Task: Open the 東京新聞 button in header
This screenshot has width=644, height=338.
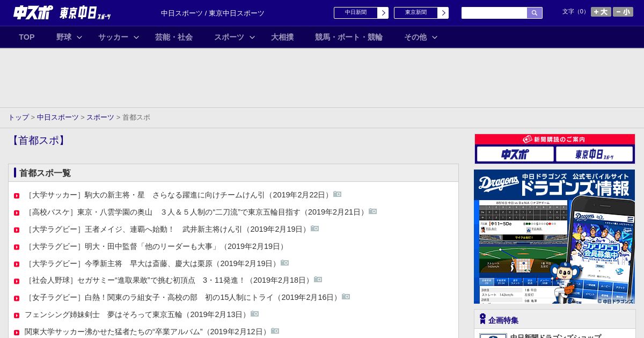Action: (416, 13)
